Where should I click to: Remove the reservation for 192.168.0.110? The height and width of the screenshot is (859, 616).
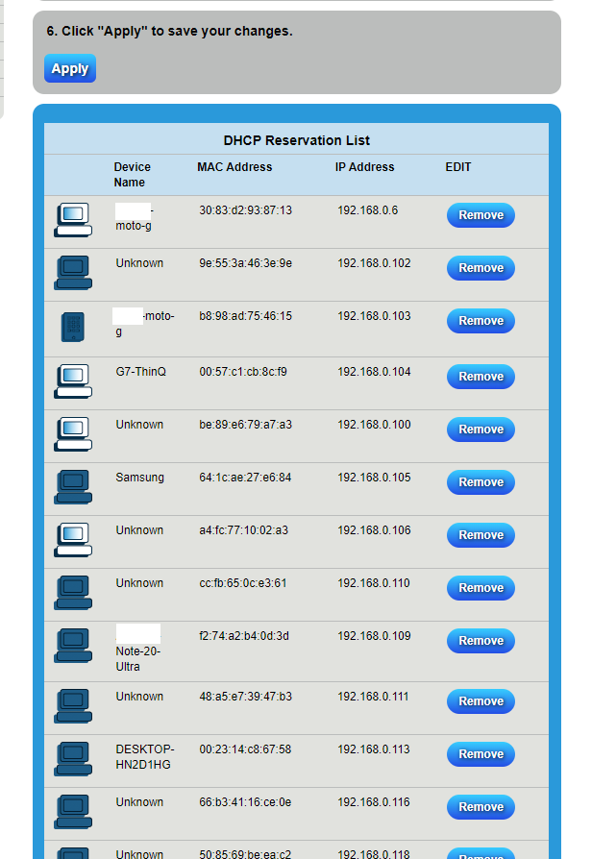coord(480,588)
